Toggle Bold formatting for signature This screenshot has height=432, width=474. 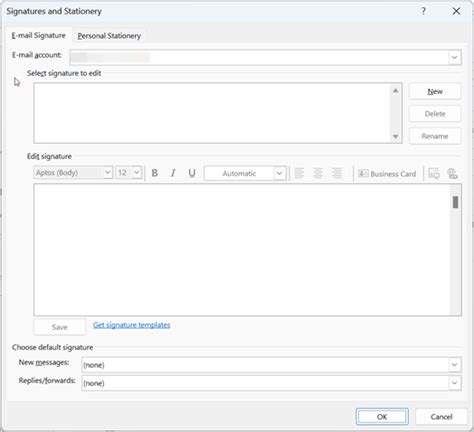pyautogui.click(x=155, y=173)
